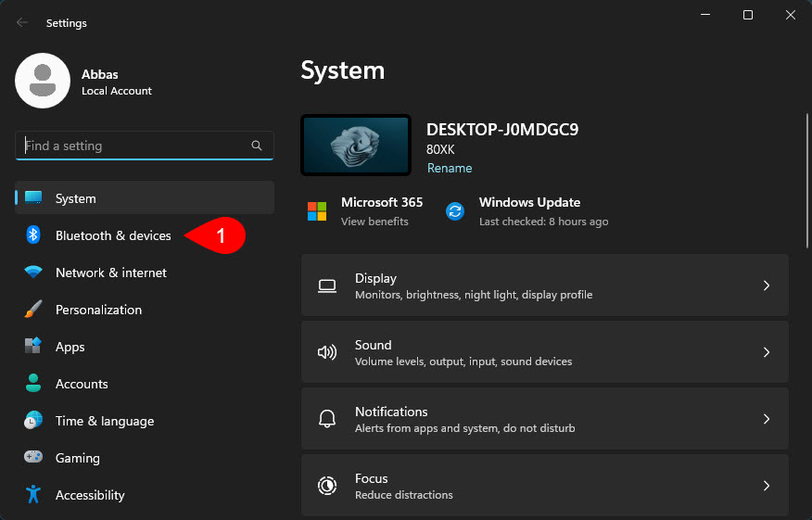This screenshot has width=812, height=520.
Task: Click the Rename link under PC name
Action: [450, 168]
